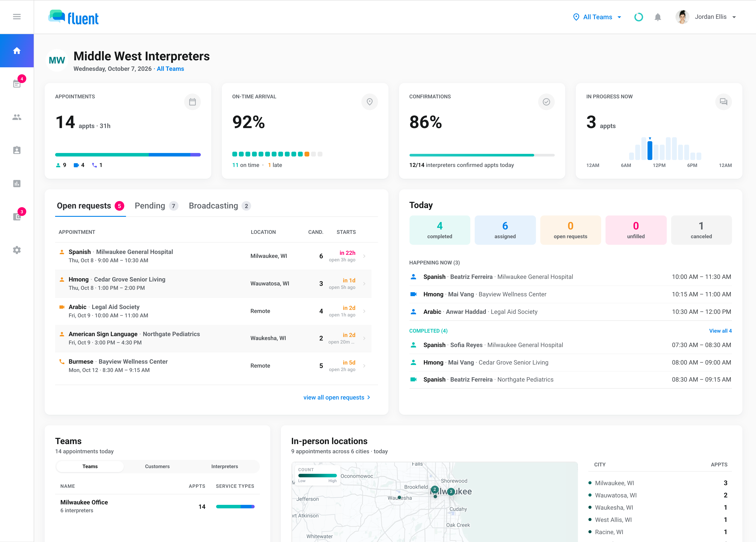Click chat icon on In Progress Now card
Screen dimensions: 756x542
click(x=723, y=102)
